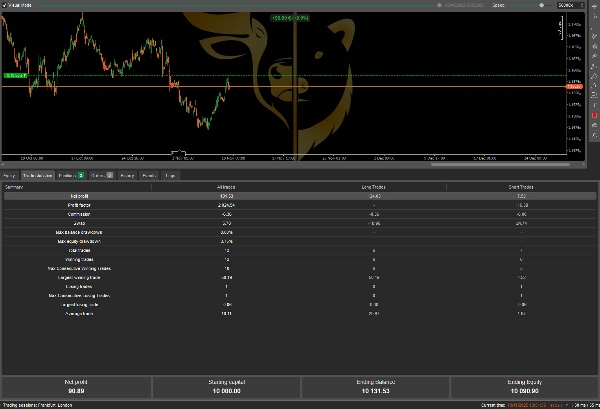The width and height of the screenshot is (600, 409).
Task: Click the stacked horizontal lines tool icon
Action: pyautogui.click(x=594, y=95)
